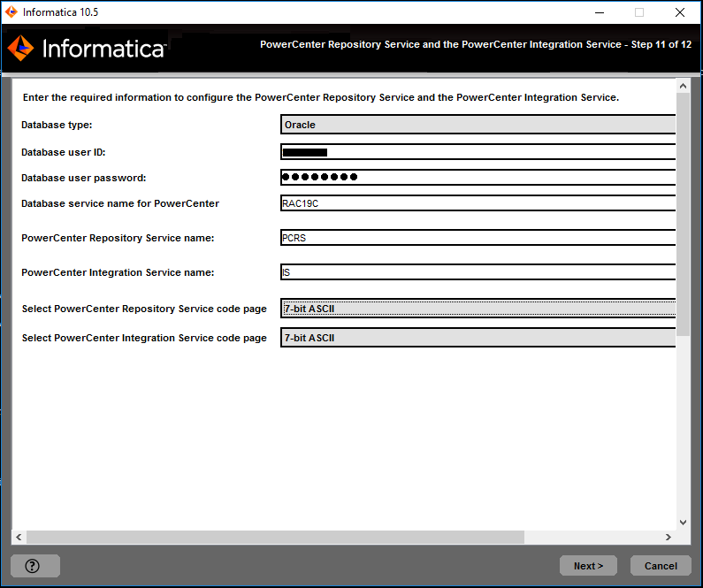Click the vertical scrollbar up arrow
This screenshot has height=588, width=703.
coord(683,86)
